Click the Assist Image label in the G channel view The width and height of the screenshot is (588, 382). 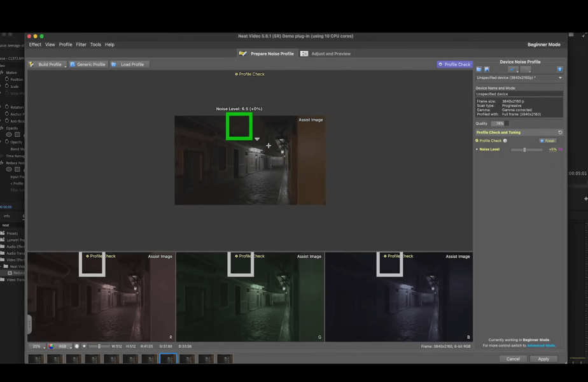pos(309,257)
